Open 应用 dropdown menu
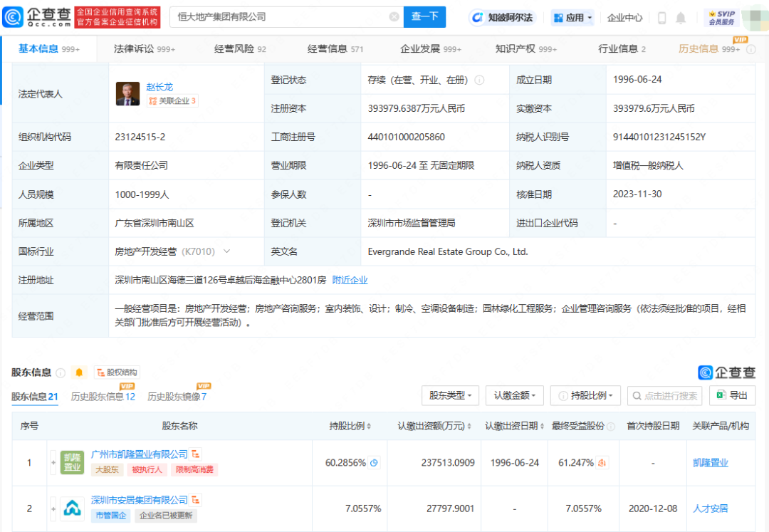Viewport: 769px width, 532px height. point(572,18)
